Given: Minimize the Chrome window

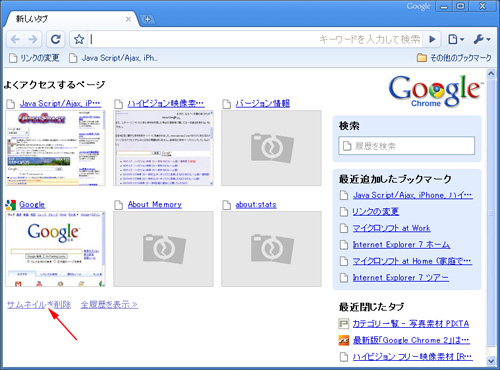Looking at the screenshot, I should [444, 6].
